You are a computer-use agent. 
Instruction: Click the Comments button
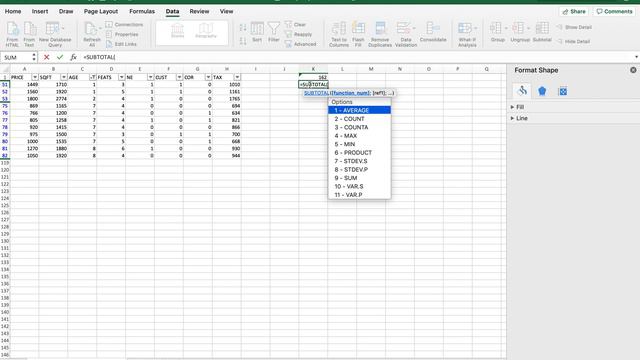(x=614, y=11)
